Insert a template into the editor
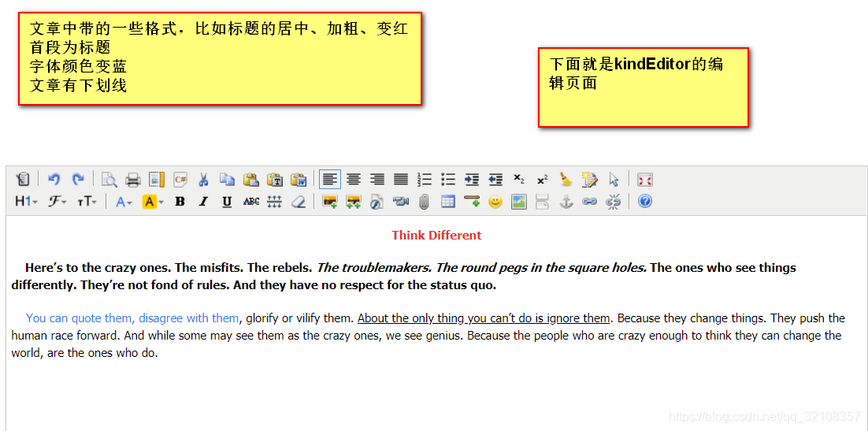The width and height of the screenshot is (868, 431). pos(157,180)
